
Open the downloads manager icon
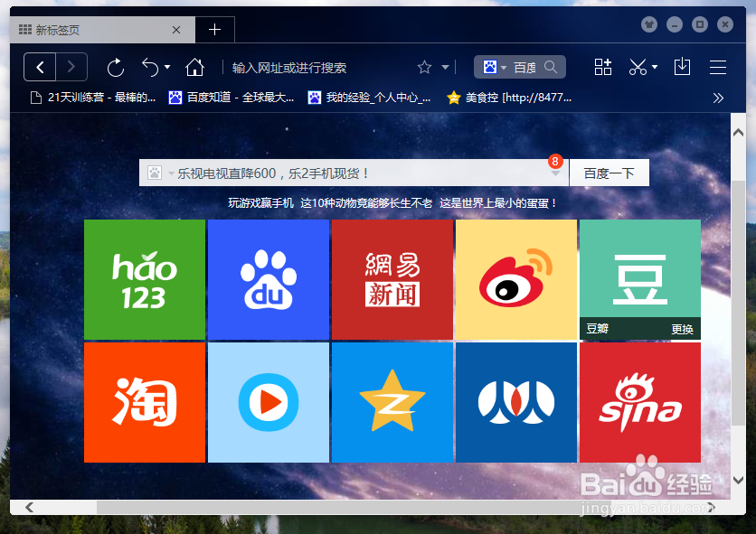[682, 67]
